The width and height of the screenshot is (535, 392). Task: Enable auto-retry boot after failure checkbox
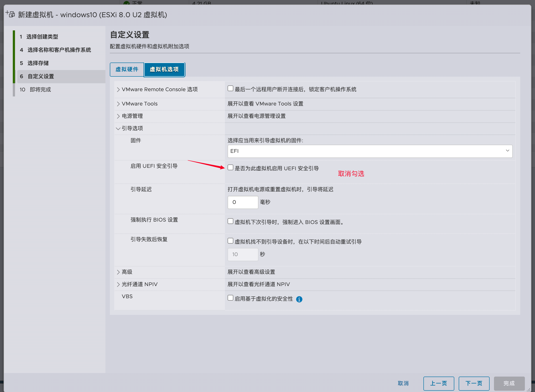click(230, 241)
